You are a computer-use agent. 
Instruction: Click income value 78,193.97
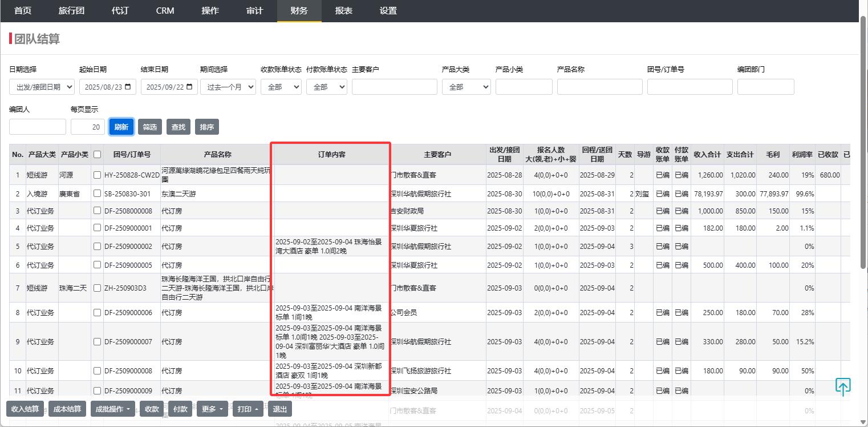point(708,194)
